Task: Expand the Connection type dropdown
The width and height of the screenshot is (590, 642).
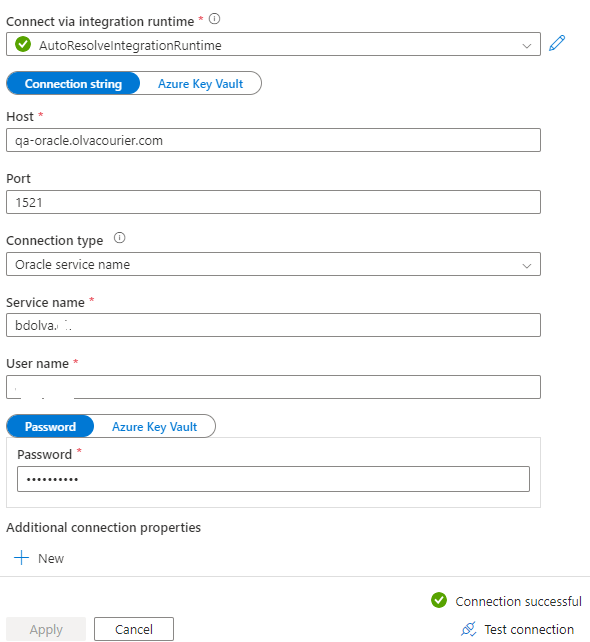Action: tap(273, 264)
